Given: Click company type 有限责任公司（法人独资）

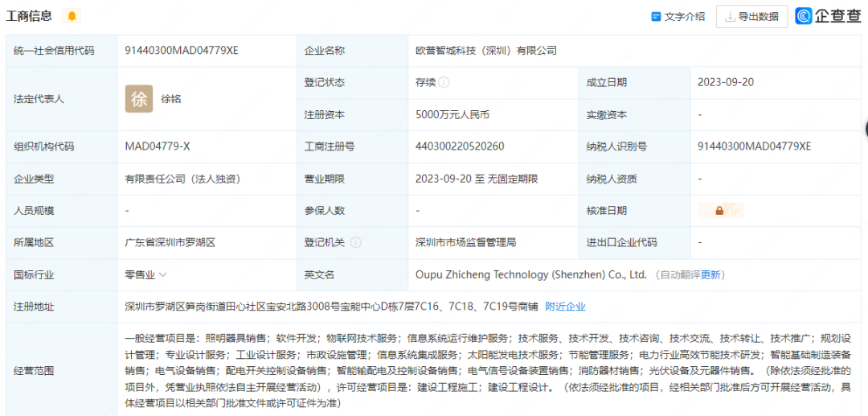Looking at the screenshot, I should [x=182, y=179].
